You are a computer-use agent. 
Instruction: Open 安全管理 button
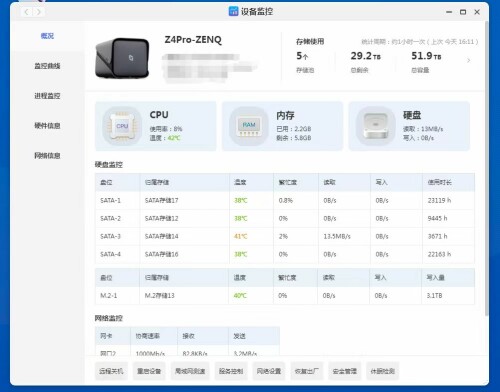pos(345,371)
